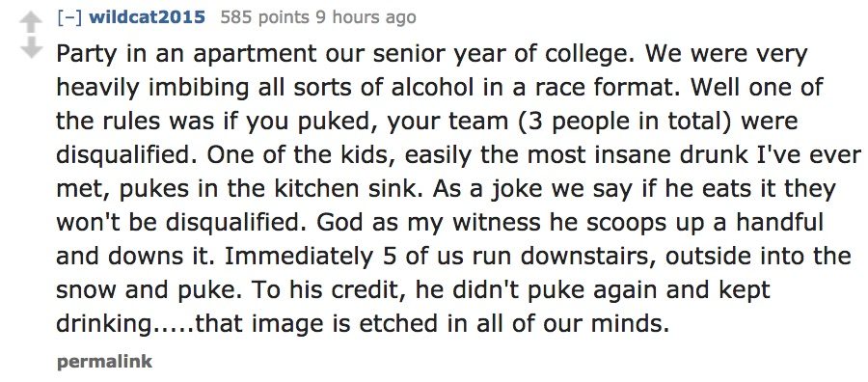This screenshot has width=868, height=382.
Task: Open the wildcat2015 user profile
Action: 148,17
